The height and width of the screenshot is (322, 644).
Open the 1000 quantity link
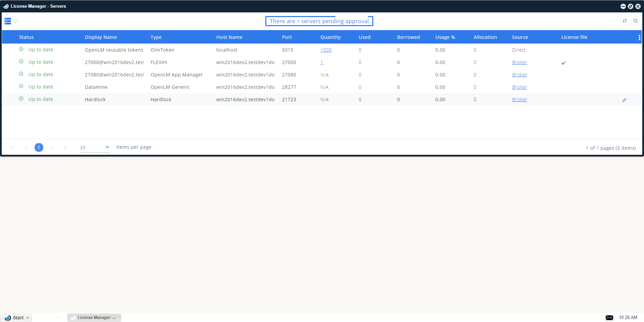point(326,50)
